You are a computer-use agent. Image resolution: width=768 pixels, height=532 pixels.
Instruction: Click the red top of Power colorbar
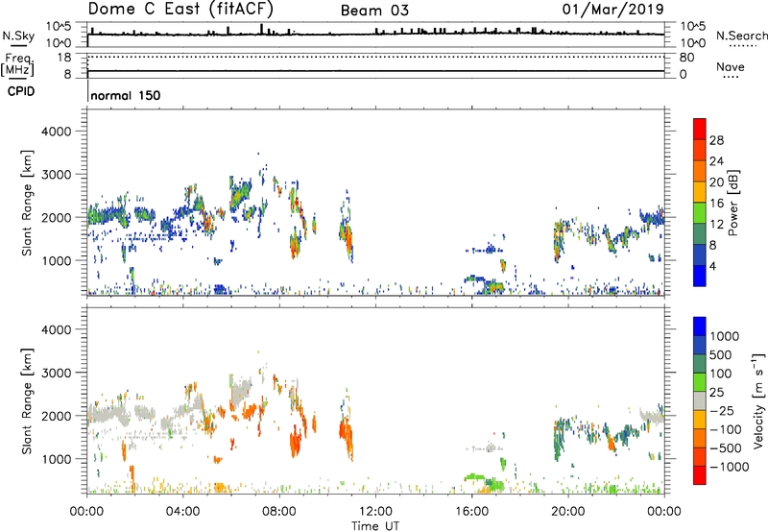pyautogui.click(x=700, y=129)
